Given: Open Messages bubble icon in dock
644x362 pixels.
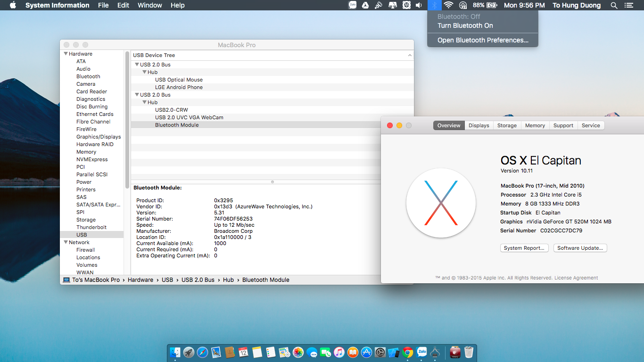Looking at the screenshot, I should [x=312, y=352].
